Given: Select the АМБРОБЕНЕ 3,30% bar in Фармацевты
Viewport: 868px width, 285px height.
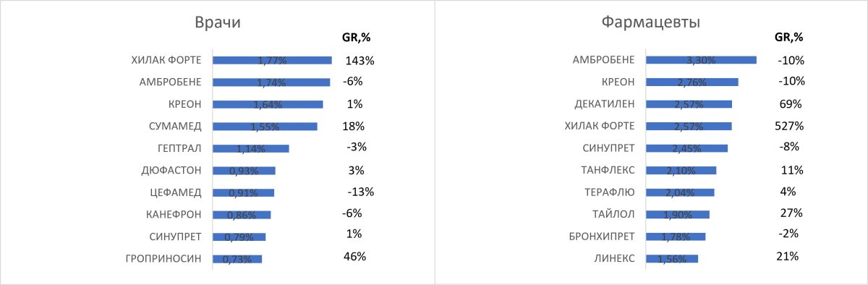Looking at the screenshot, I should coord(701,61).
